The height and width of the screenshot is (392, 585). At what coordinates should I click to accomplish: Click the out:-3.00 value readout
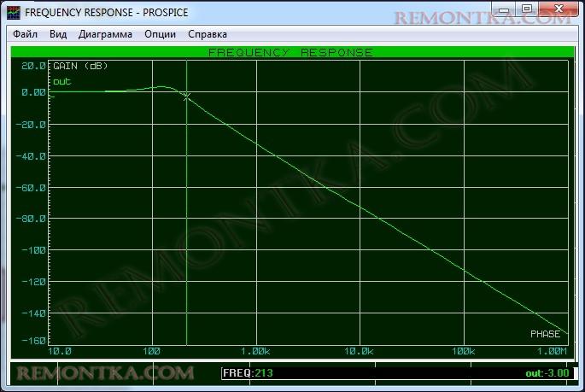[x=546, y=373]
